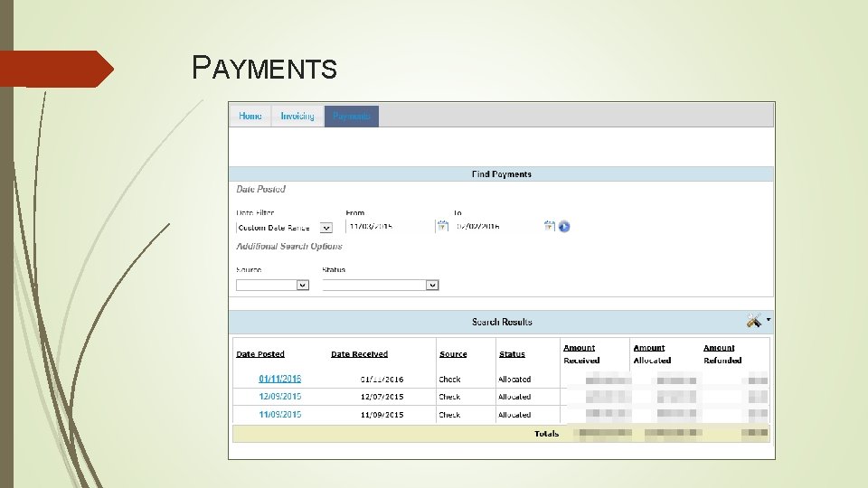Click the Additional Search Options heading
The width and height of the screenshot is (868, 488).
pyautogui.click(x=289, y=246)
